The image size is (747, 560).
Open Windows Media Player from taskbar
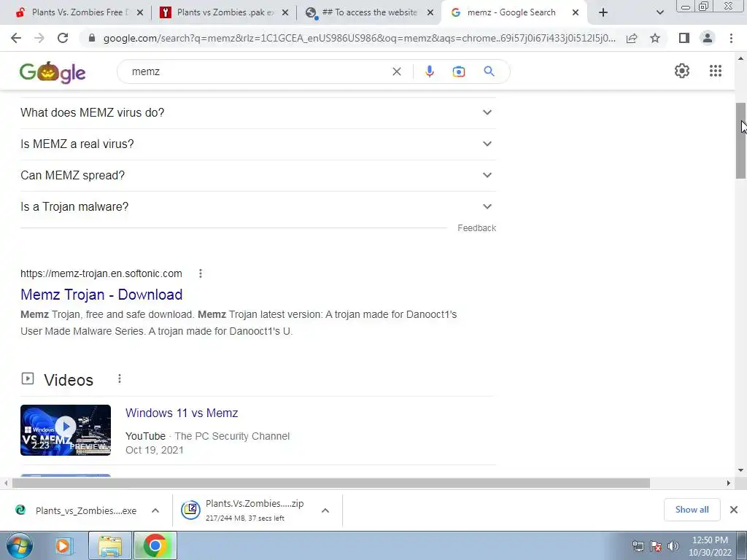point(63,545)
